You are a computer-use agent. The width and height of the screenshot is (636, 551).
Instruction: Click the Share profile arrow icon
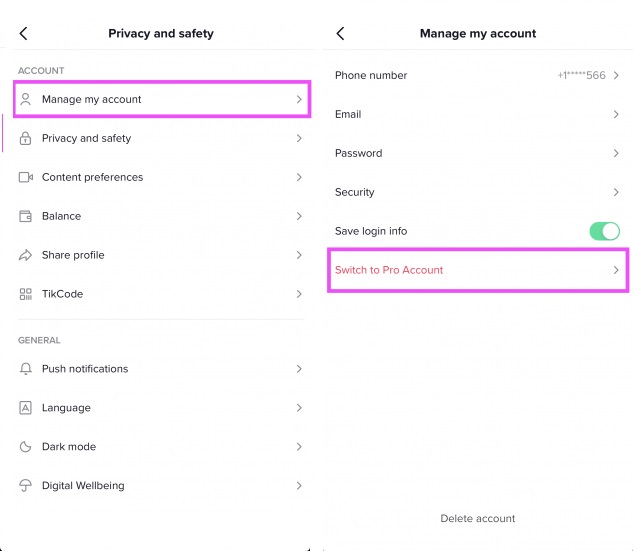(x=26, y=255)
